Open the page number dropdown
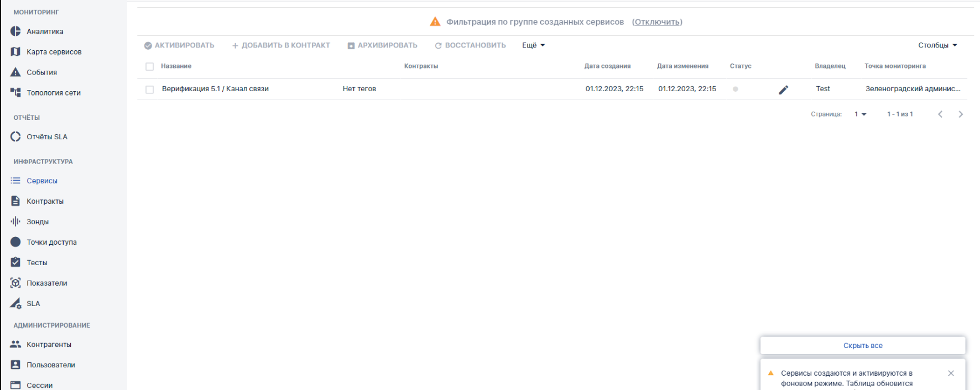The image size is (980, 390). click(860, 114)
